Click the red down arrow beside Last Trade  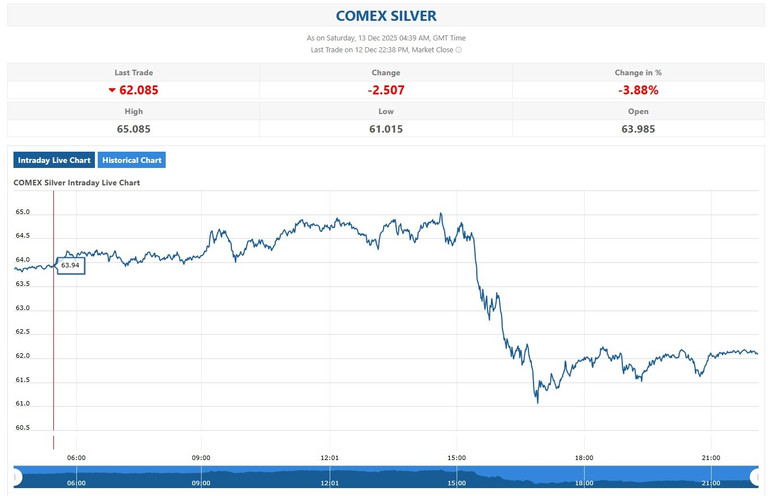tap(112, 90)
